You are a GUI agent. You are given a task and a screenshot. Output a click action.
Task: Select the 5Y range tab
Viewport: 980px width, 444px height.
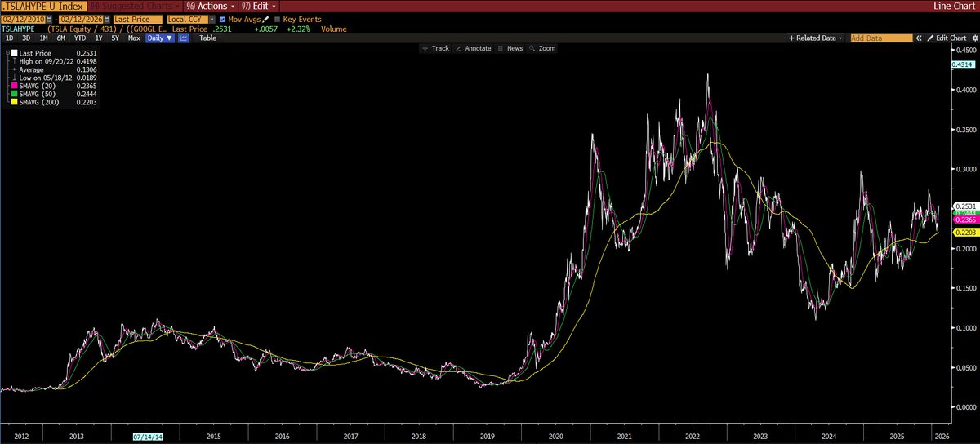[x=115, y=38]
